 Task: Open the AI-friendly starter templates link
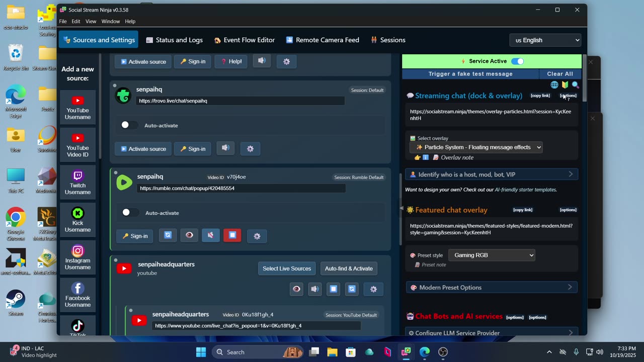pos(525,190)
